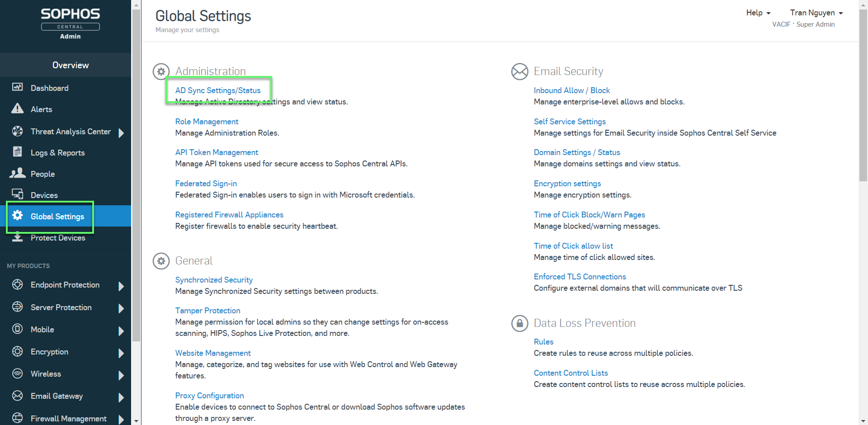Open AD Sync Settings/Status link
This screenshot has width=868, height=425.
coord(218,90)
